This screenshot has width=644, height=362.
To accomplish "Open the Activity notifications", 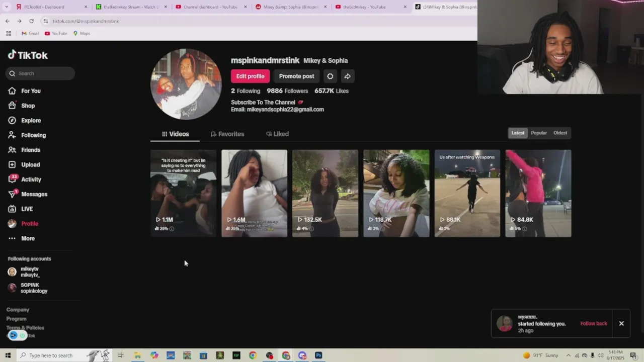I will coord(25,179).
